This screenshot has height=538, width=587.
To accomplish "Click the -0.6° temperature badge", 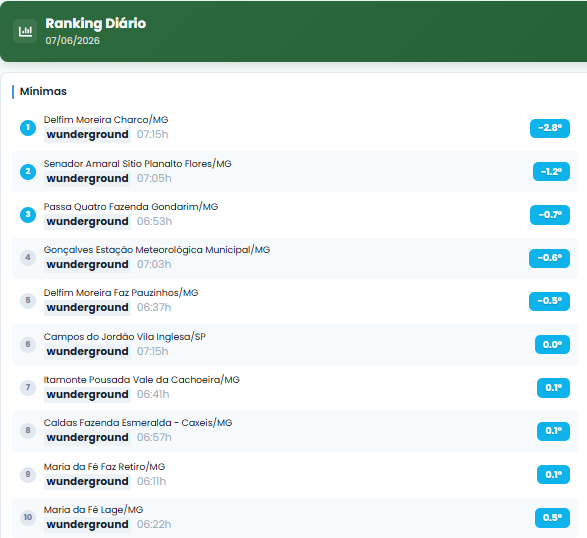I will click(x=549, y=258).
